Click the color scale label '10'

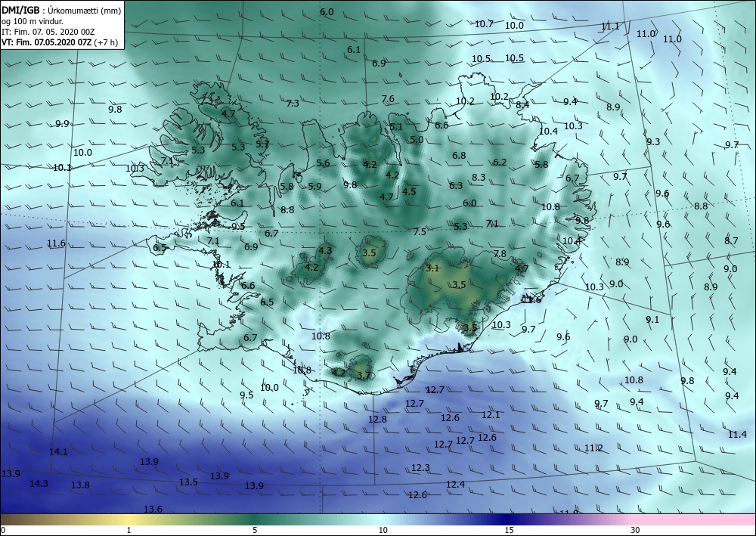[x=383, y=530]
